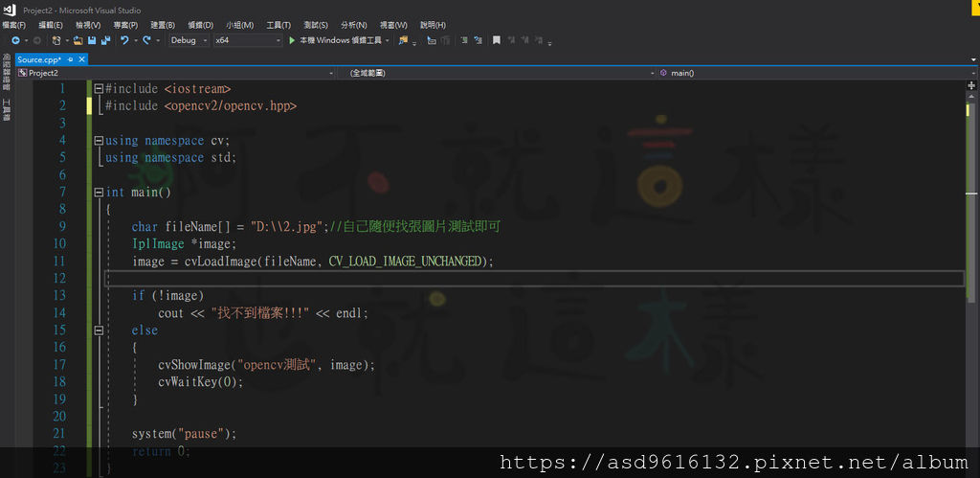Screen dimensions: 980x478
Task: Open the redo history dropdown arrow
Action: (x=158, y=40)
